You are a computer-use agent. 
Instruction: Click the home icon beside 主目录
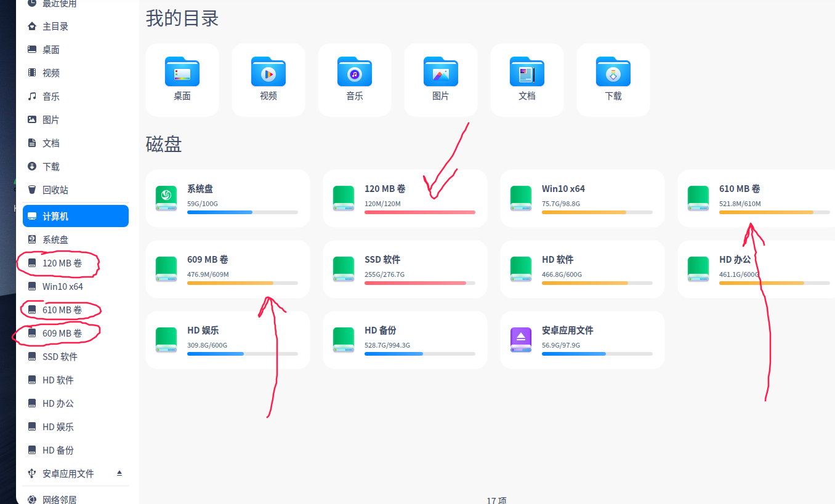(x=32, y=26)
